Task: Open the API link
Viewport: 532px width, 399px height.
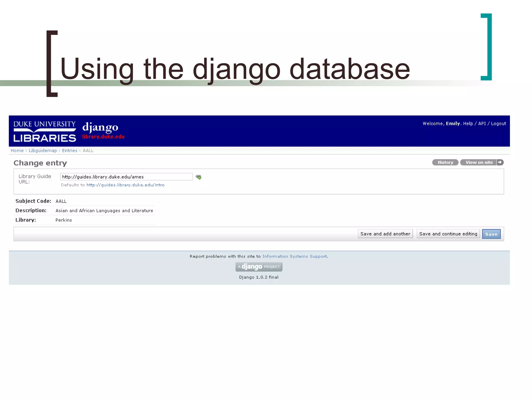Action: [x=482, y=124]
